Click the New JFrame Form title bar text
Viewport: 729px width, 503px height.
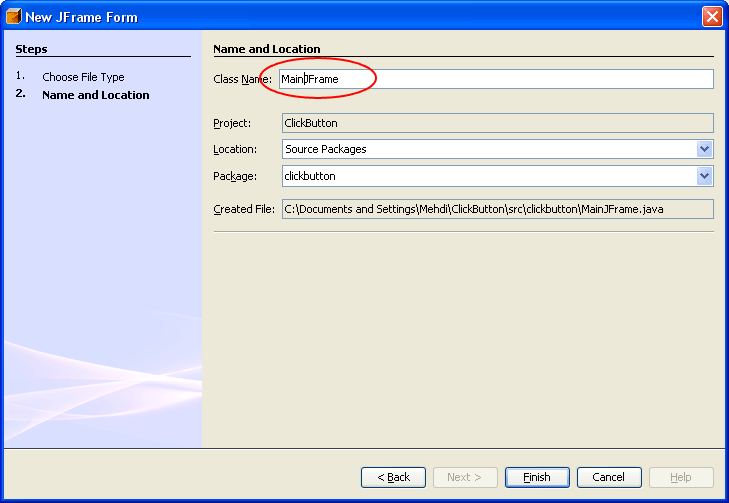coord(82,17)
